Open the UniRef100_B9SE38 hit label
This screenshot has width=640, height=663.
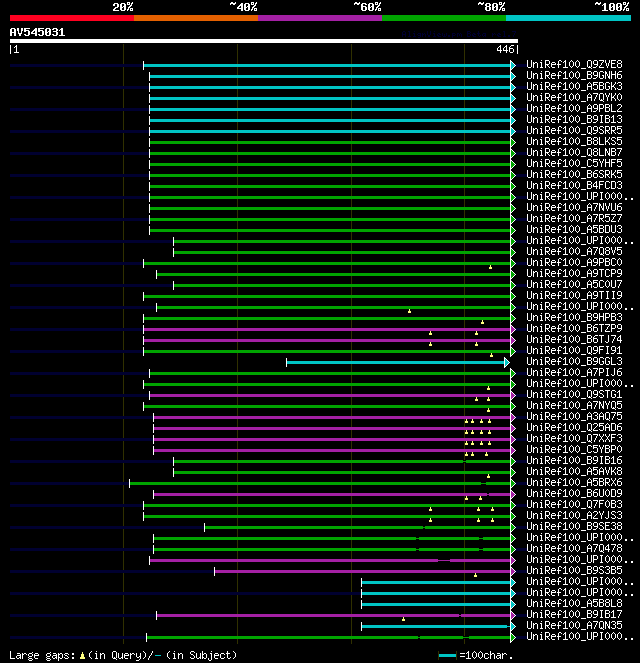(574, 526)
